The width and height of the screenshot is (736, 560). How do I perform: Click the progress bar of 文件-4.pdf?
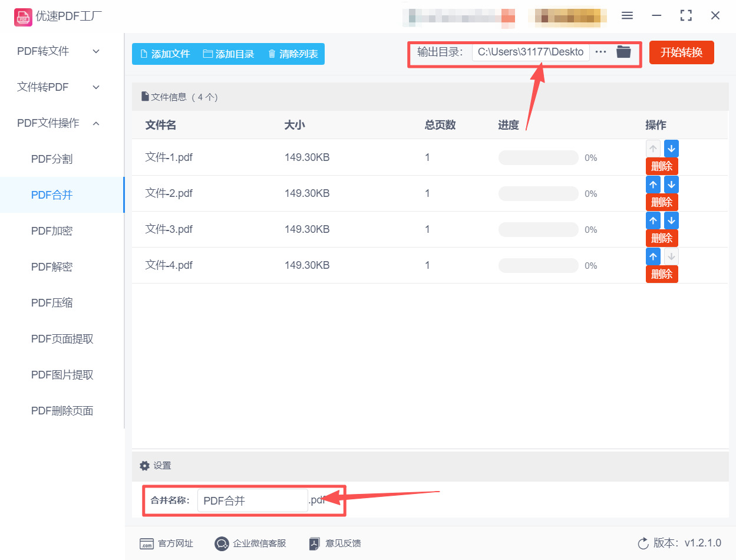[x=539, y=266]
